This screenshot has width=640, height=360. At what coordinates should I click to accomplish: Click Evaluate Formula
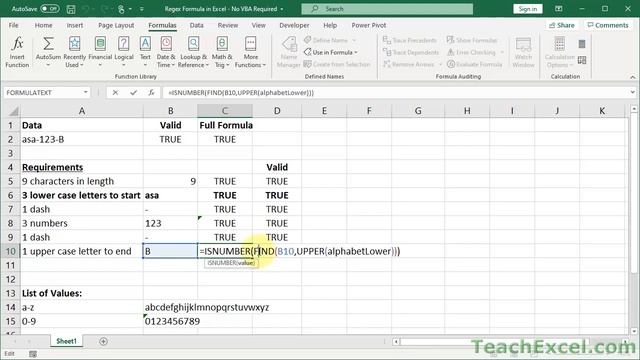pyautogui.click(x=475, y=64)
